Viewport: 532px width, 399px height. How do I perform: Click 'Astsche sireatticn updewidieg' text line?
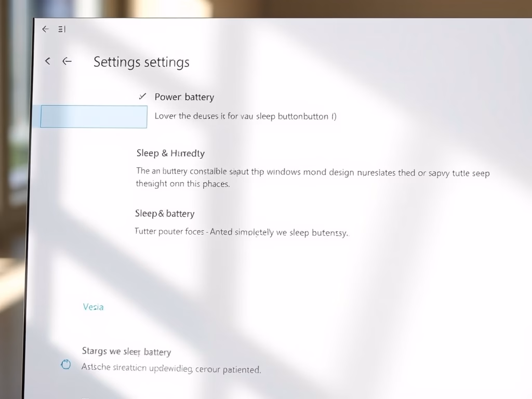tap(171, 368)
